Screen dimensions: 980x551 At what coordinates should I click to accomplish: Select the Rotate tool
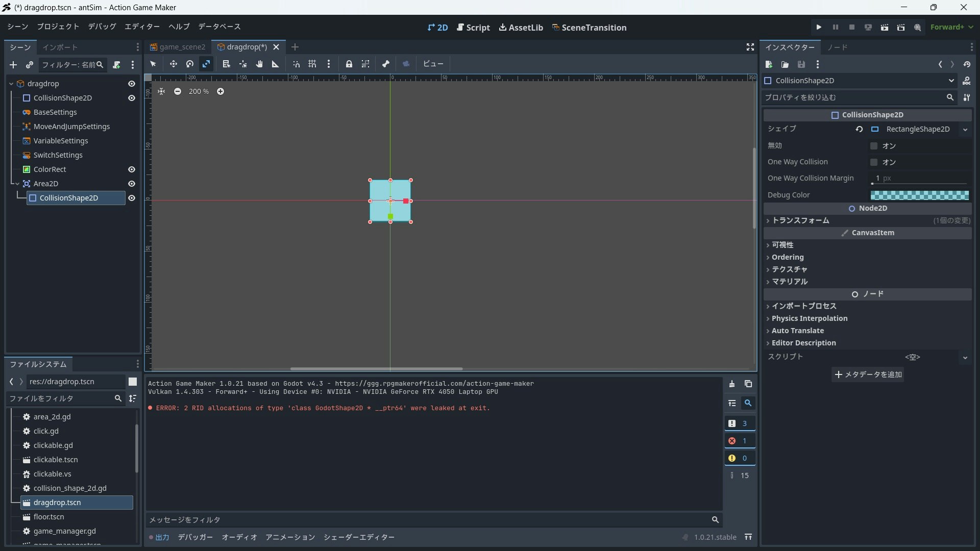189,64
